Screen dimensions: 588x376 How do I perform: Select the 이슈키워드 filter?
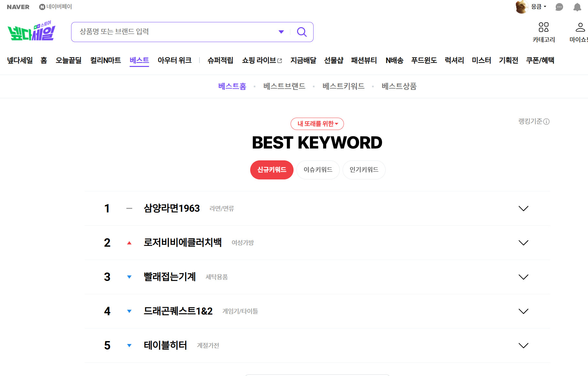318,170
